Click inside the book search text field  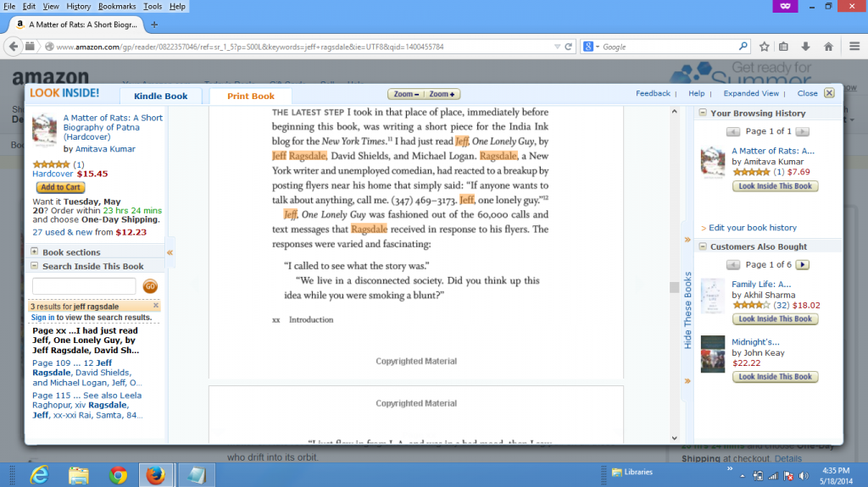click(84, 286)
